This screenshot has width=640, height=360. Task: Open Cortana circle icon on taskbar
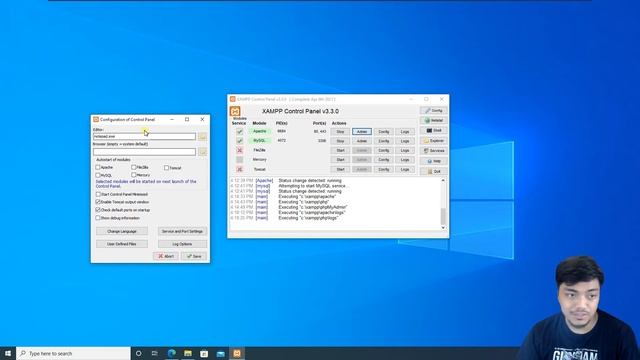(x=138, y=353)
